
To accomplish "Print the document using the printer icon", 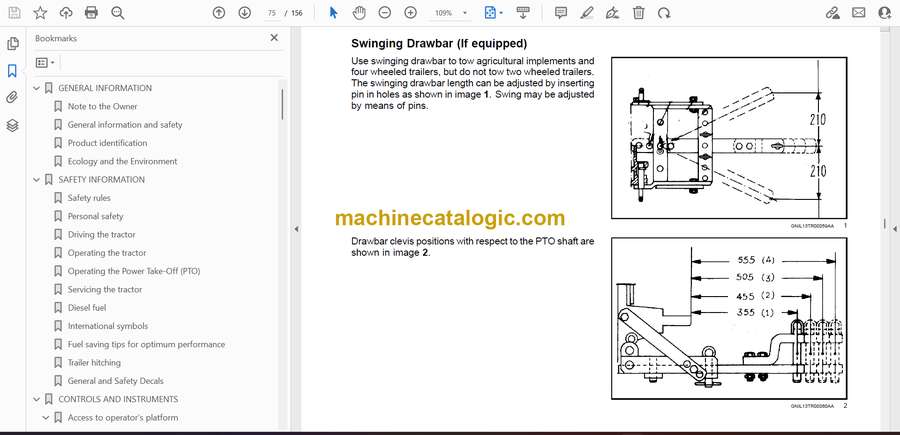I will [x=91, y=13].
